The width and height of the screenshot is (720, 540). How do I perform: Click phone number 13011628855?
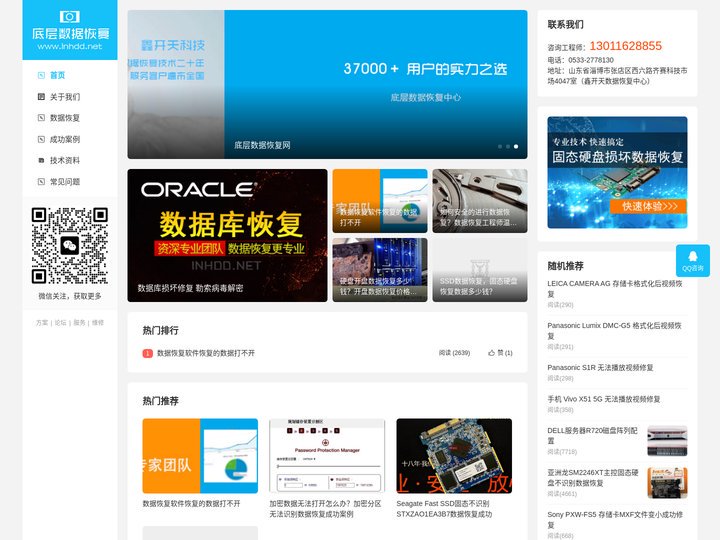[x=625, y=46]
